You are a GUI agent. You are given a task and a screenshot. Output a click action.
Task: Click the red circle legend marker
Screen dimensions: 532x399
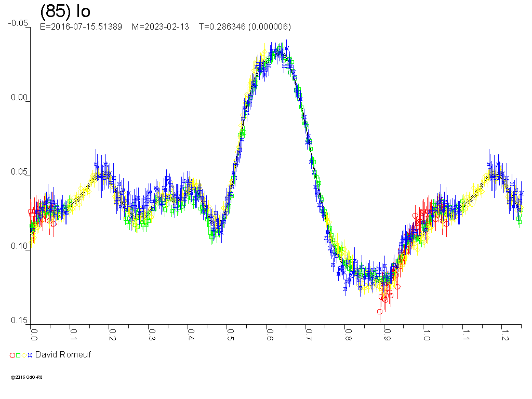[12, 355]
